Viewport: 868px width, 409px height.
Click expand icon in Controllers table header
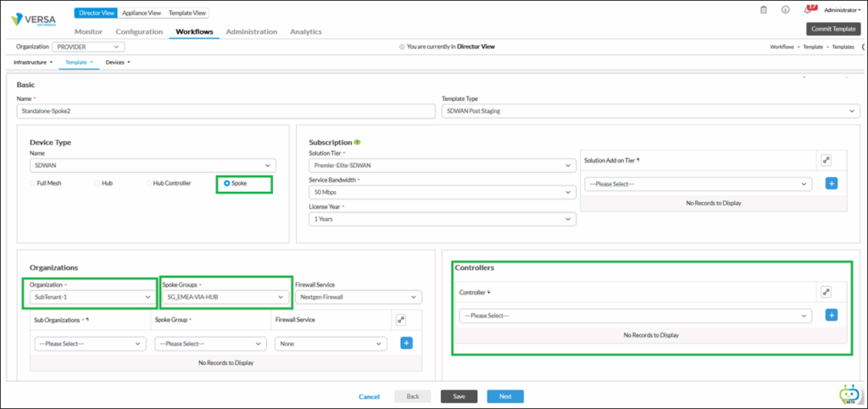tap(826, 292)
